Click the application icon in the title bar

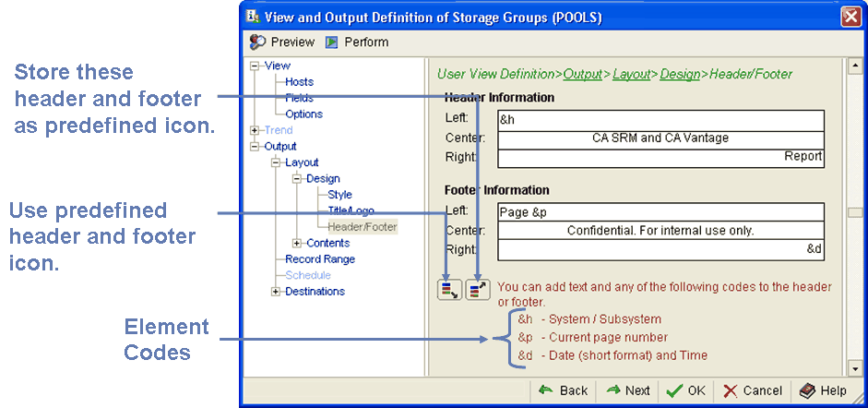[x=253, y=17]
